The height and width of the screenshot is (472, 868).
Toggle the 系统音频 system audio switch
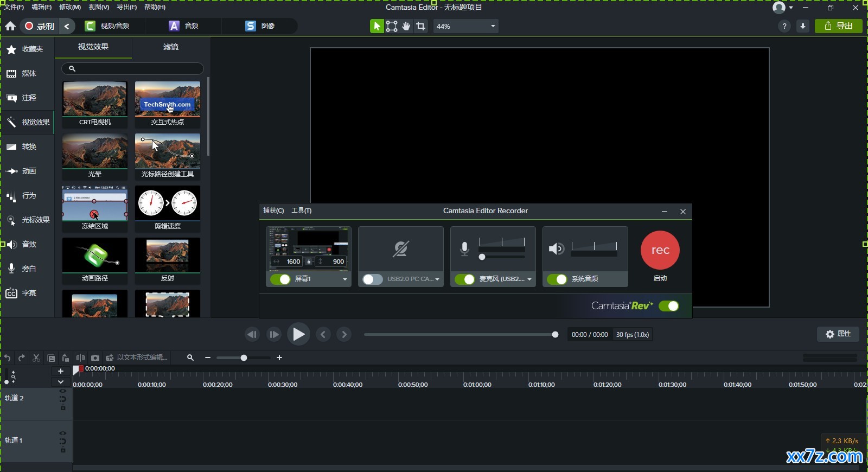(x=557, y=279)
